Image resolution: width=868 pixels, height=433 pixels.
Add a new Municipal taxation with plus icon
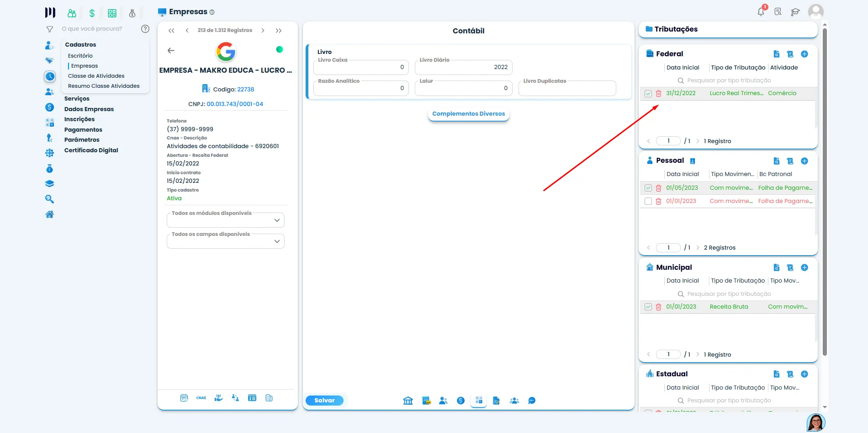point(804,267)
